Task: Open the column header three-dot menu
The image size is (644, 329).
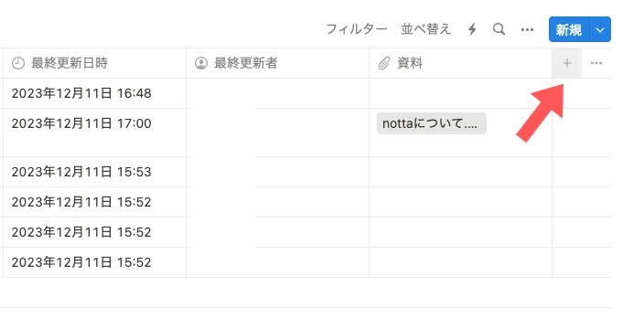Action: pos(596,63)
